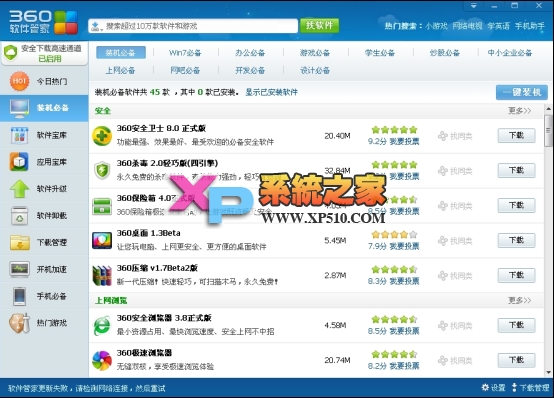Click 找同类 for 360安全卫士 row

tap(455, 136)
